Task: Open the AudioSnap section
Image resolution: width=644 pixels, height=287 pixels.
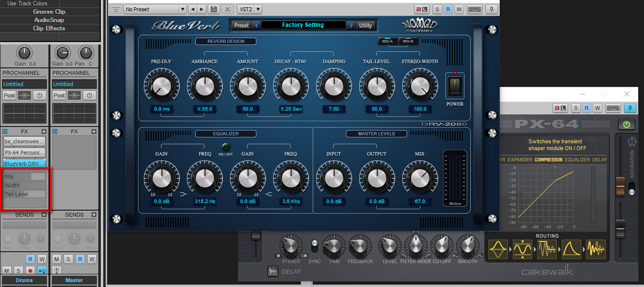Action: click(x=49, y=20)
